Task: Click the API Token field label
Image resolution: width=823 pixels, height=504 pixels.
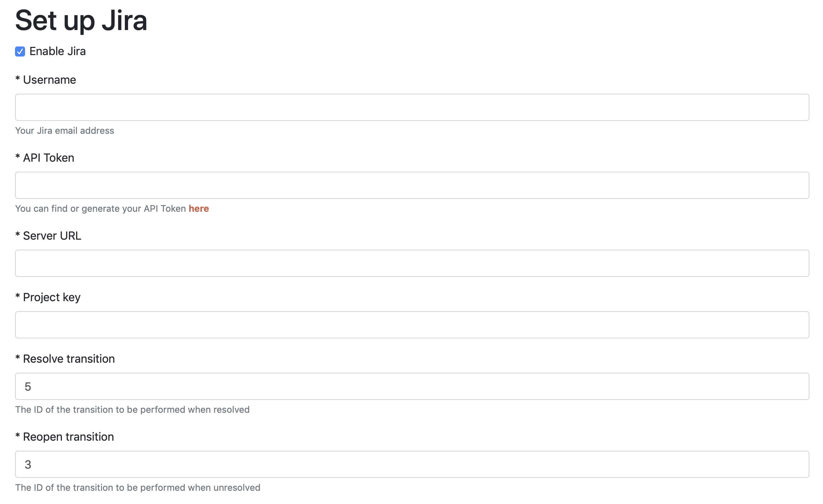Action: coord(44,157)
